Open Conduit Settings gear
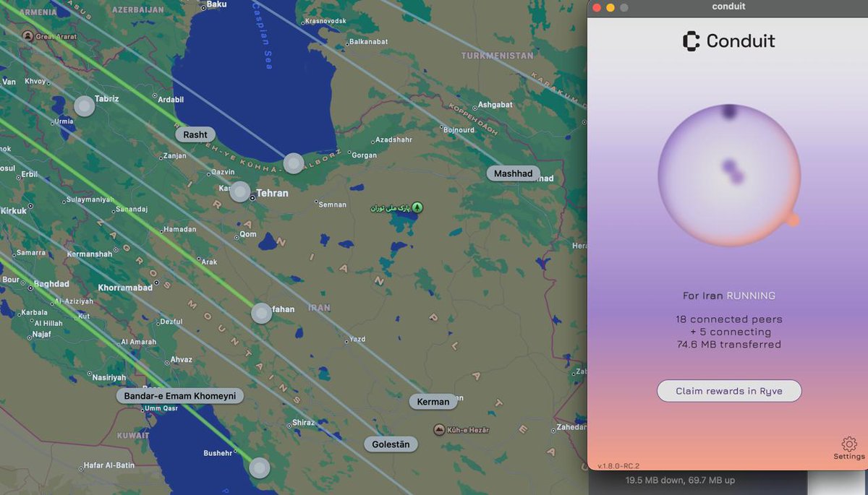This screenshot has width=868, height=495. pyautogui.click(x=849, y=444)
